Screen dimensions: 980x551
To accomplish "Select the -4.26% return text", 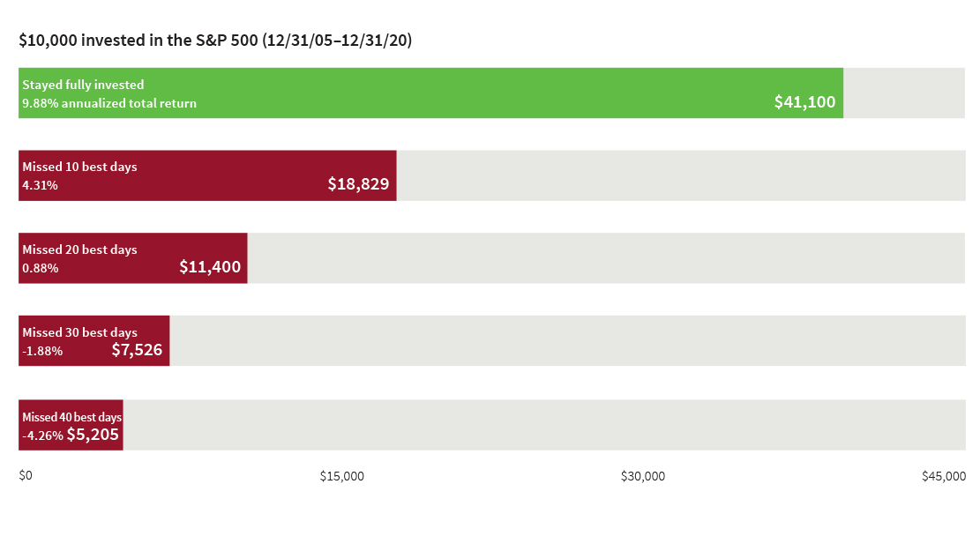I will coord(42,436).
